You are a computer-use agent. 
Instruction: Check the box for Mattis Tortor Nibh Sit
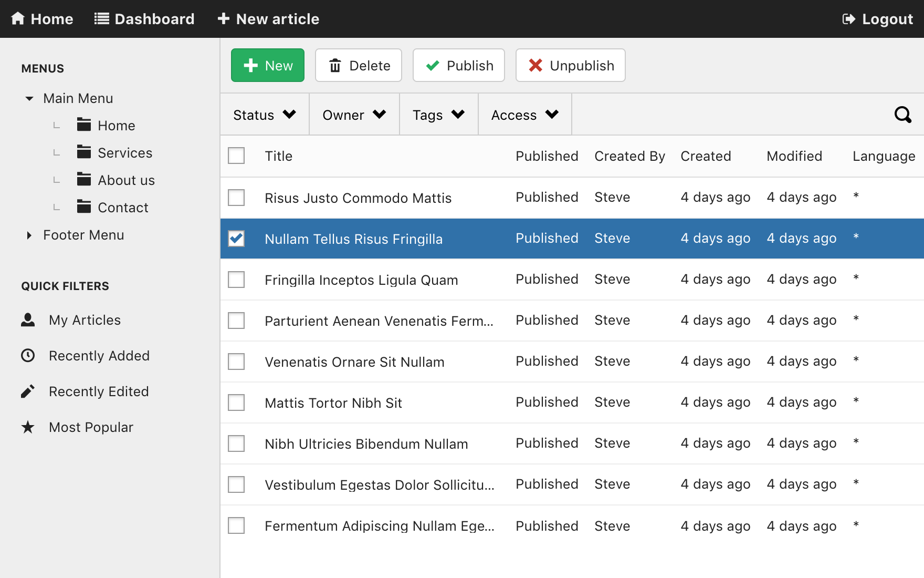[236, 402]
